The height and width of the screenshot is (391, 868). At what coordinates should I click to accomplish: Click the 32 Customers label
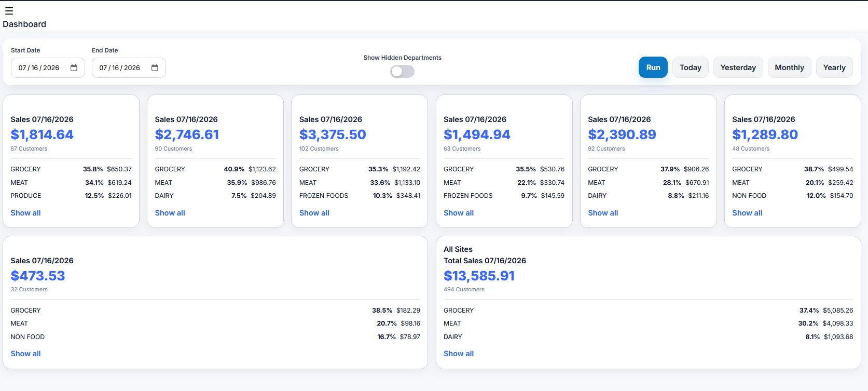coord(29,289)
